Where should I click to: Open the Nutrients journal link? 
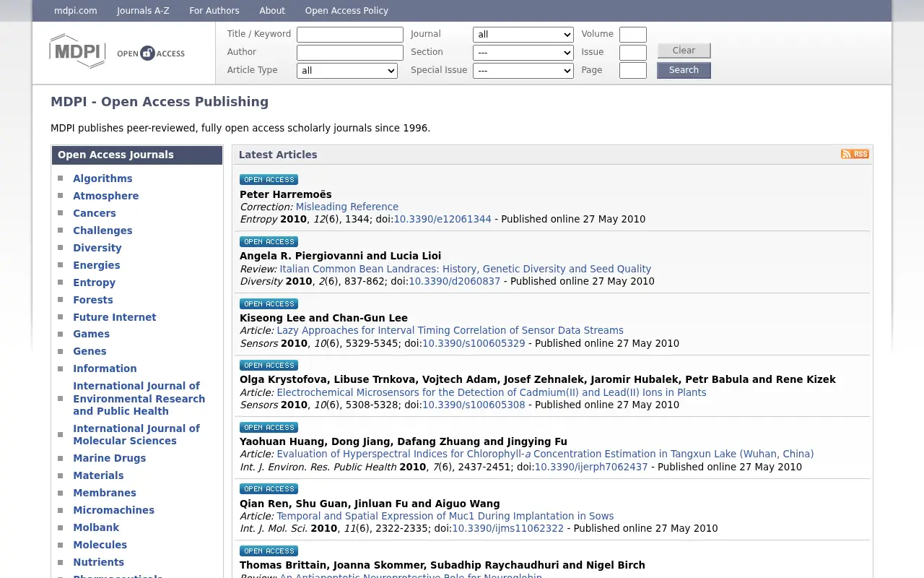point(98,562)
